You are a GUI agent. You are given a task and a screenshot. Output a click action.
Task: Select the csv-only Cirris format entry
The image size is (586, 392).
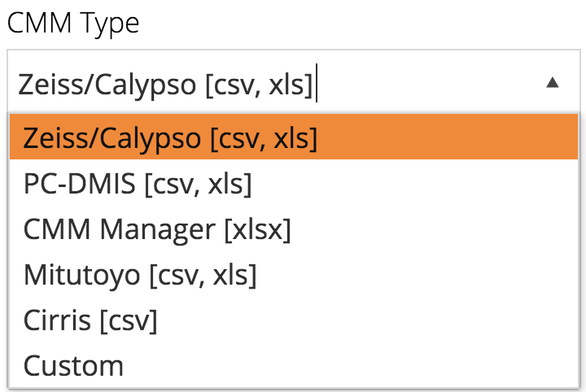coord(294,320)
